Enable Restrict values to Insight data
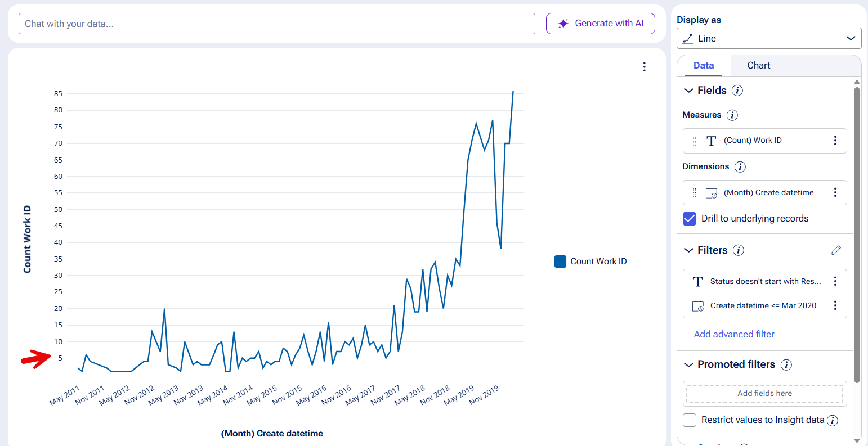Viewport: 868px width, 446px height. pos(690,420)
